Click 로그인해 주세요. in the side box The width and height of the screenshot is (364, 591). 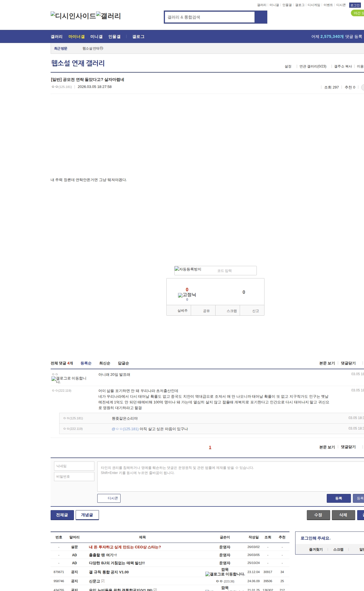click(x=315, y=538)
